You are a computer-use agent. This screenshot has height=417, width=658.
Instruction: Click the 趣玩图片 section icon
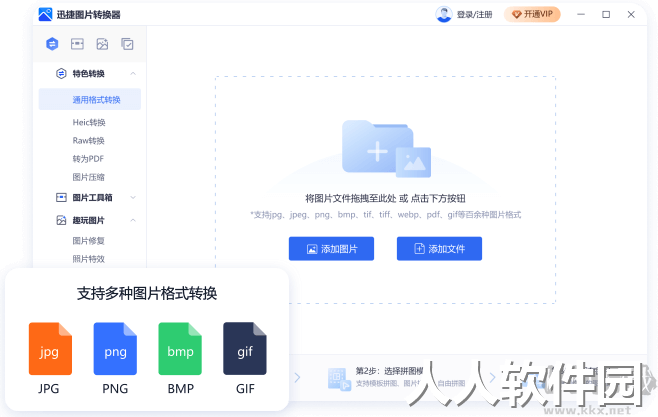pyautogui.click(x=61, y=220)
